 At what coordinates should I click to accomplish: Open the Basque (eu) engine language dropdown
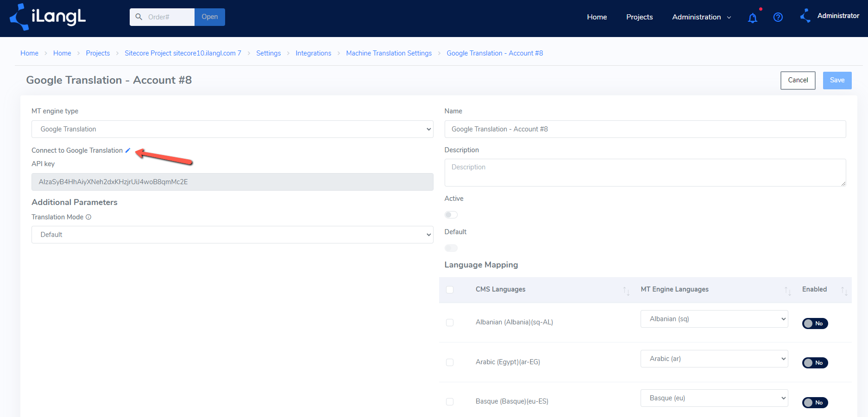(x=714, y=398)
